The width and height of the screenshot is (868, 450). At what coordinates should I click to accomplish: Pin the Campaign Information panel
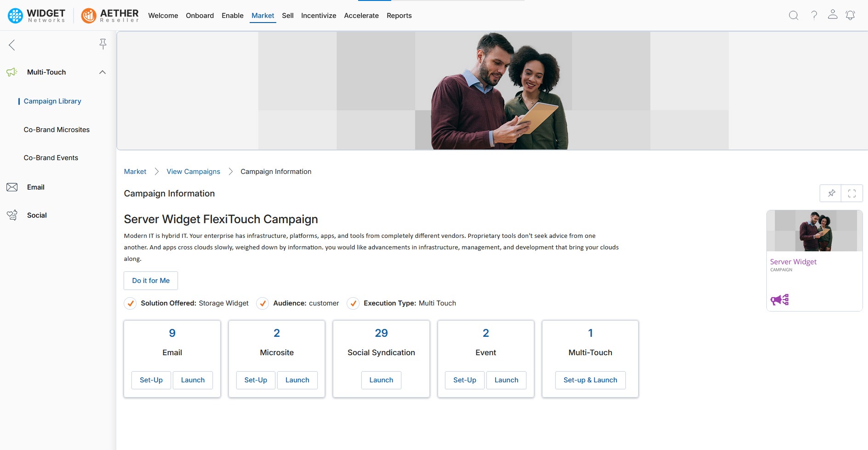[x=831, y=194]
